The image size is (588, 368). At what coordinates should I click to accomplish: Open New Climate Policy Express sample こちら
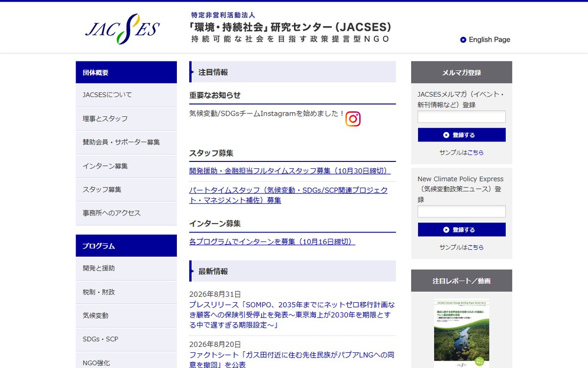pyautogui.click(x=475, y=247)
